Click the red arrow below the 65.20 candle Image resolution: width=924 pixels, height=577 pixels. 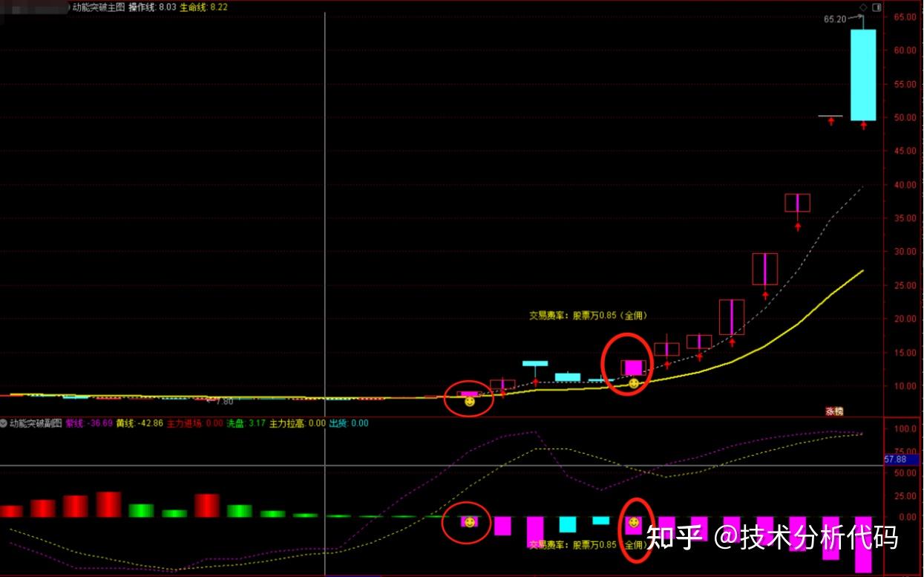point(863,125)
